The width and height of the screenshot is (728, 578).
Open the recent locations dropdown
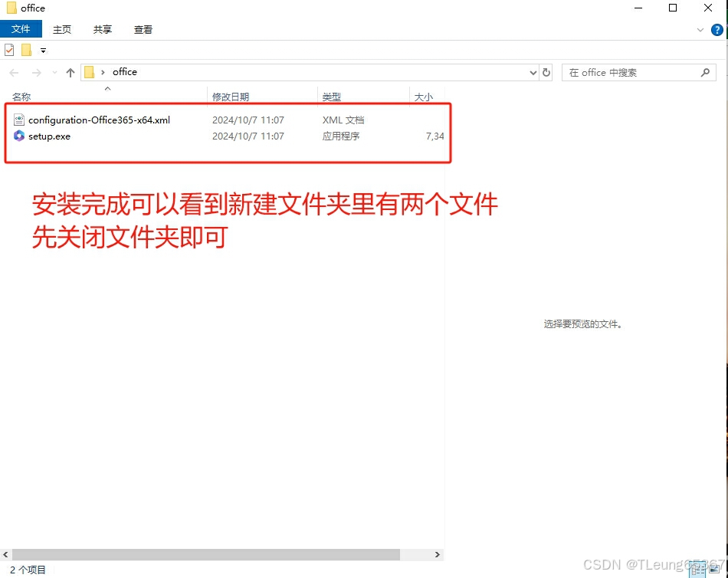click(x=54, y=73)
